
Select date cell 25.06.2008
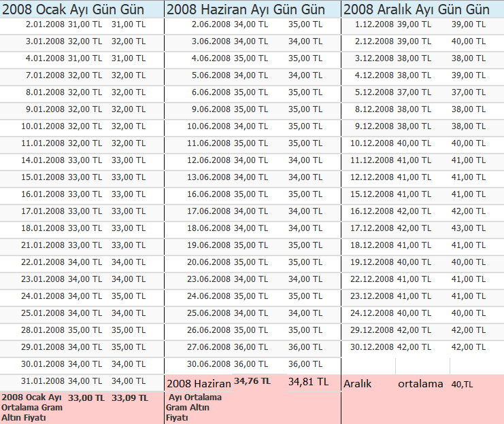click(x=209, y=313)
